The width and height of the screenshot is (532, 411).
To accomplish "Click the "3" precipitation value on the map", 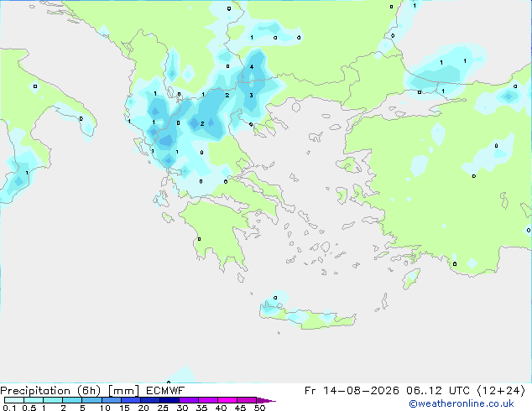I will 251,96.
